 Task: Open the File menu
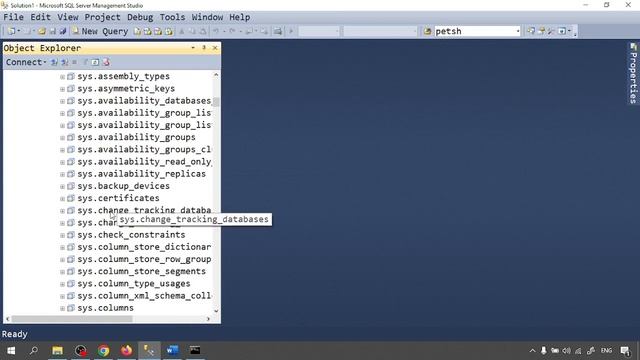pos(13,17)
